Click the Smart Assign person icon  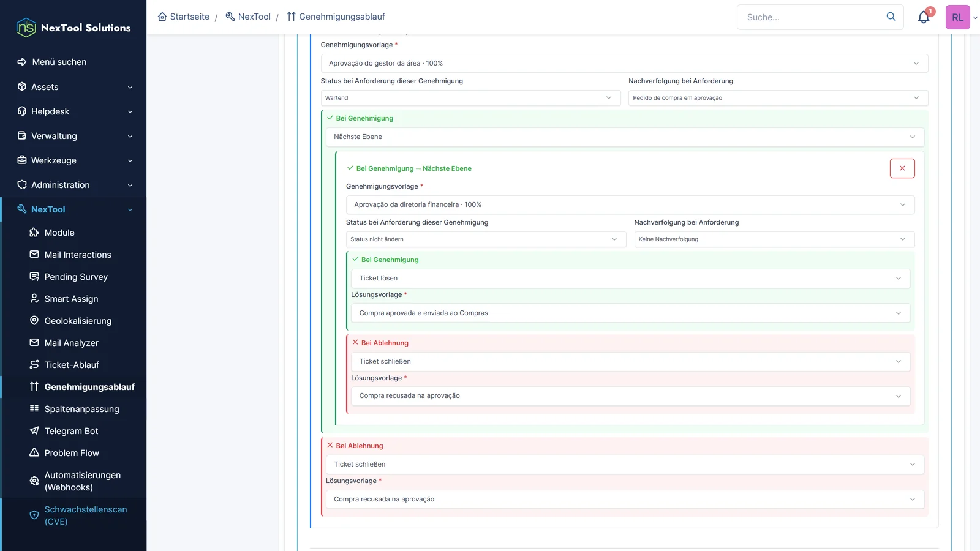coord(34,299)
